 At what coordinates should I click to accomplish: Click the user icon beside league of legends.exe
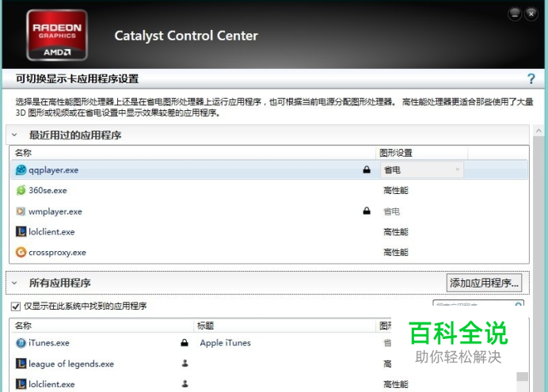point(185,363)
